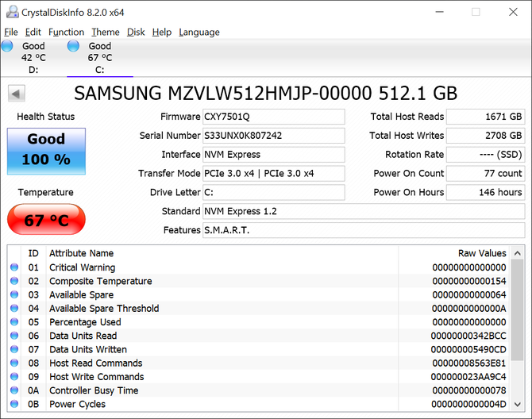Click the Transfer Mode field PCIe 3.0 x4
The image size is (532, 419).
click(273, 174)
